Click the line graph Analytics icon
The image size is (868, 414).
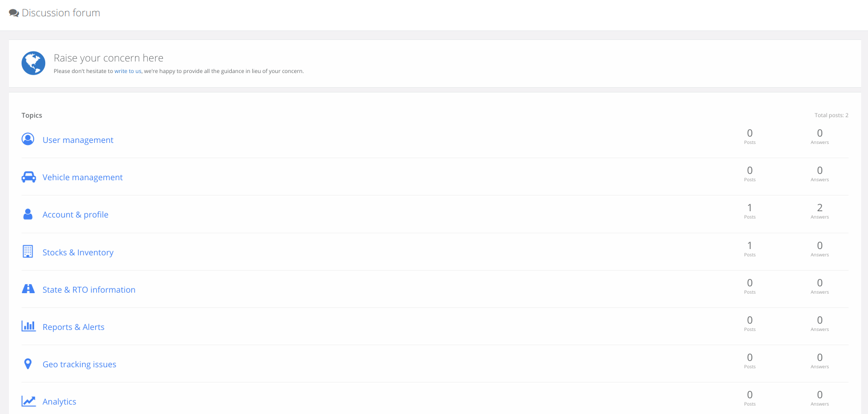pyautogui.click(x=28, y=401)
